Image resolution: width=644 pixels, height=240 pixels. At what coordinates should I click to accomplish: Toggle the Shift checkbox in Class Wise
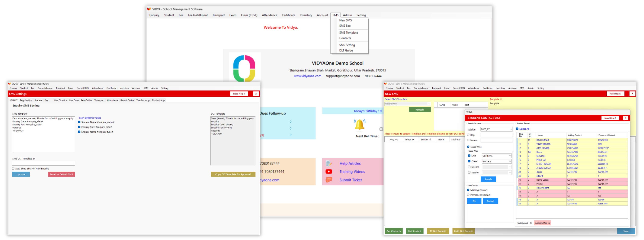(x=469, y=156)
